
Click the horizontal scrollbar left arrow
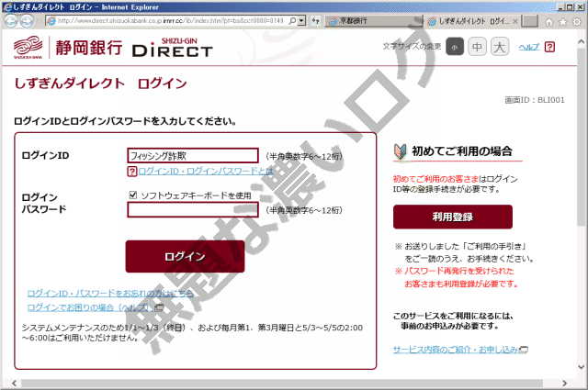[x=15, y=384]
